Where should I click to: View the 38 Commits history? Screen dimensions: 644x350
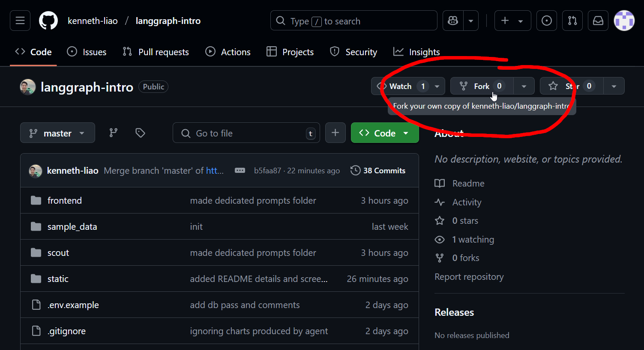pos(378,170)
